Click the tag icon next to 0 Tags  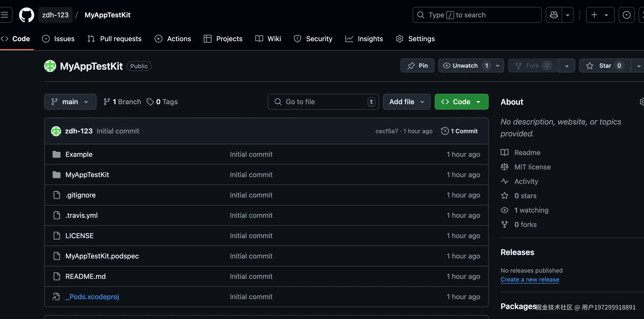click(150, 102)
